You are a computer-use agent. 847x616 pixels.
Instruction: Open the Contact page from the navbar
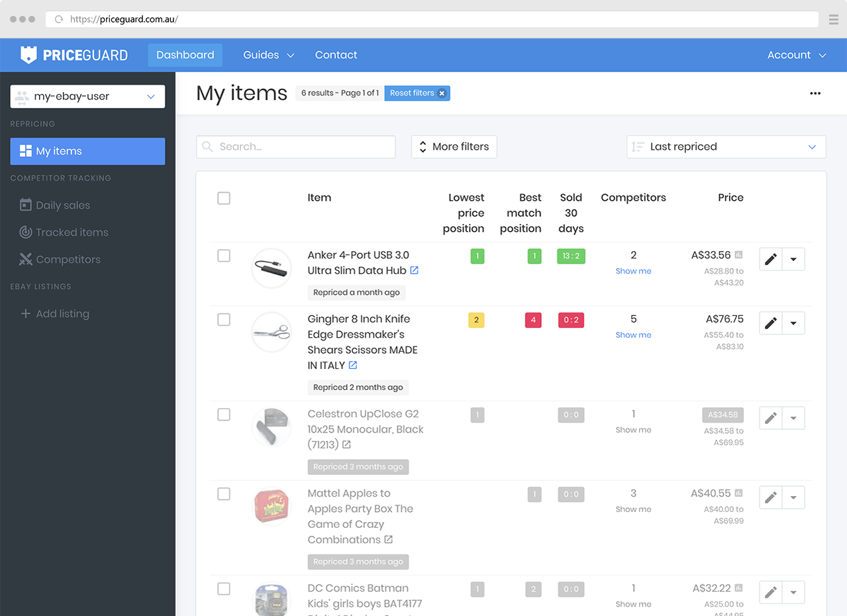[336, 55]
